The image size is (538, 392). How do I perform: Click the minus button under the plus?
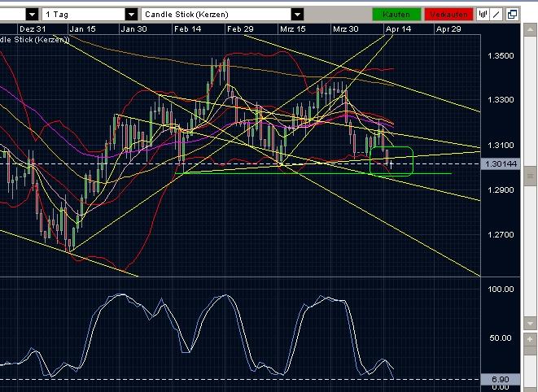pos(531,351)
